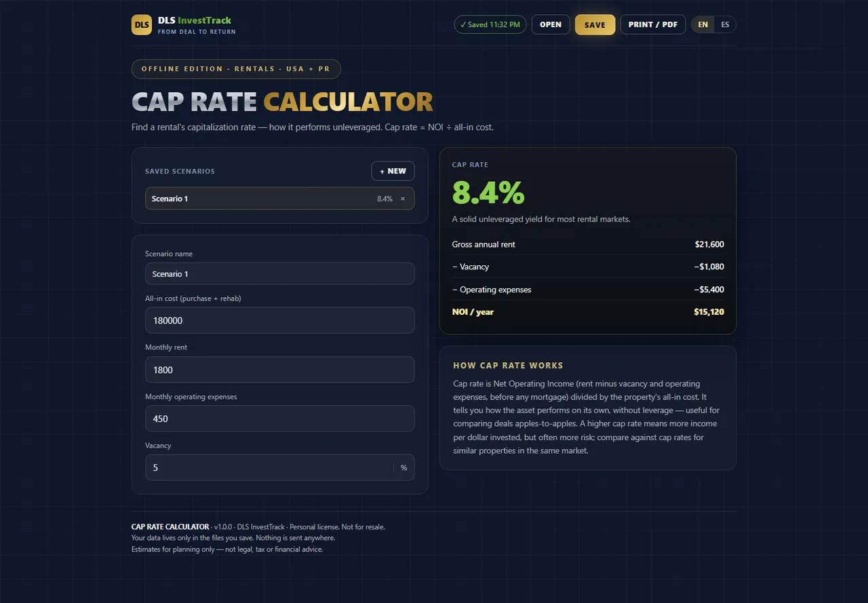Focus the Scenario name input field
Image resolution: width=868 pixels, height=603 pixels.
pos(279,274)
